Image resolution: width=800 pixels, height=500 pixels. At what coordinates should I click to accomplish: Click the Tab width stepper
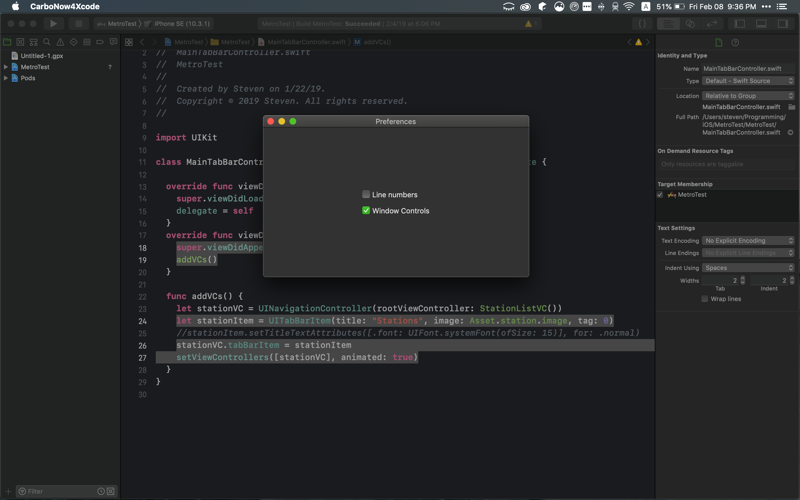click(x=742, y=280)
